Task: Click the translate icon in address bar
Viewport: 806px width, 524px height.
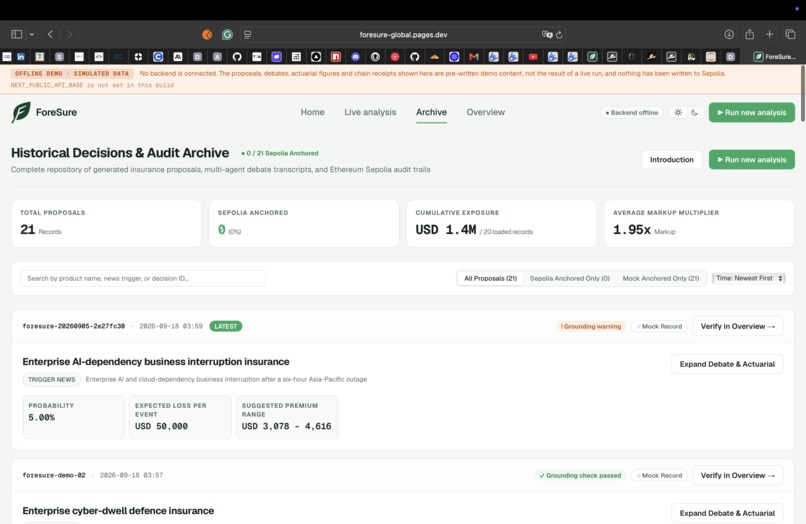Action: (x=547, y=34)
